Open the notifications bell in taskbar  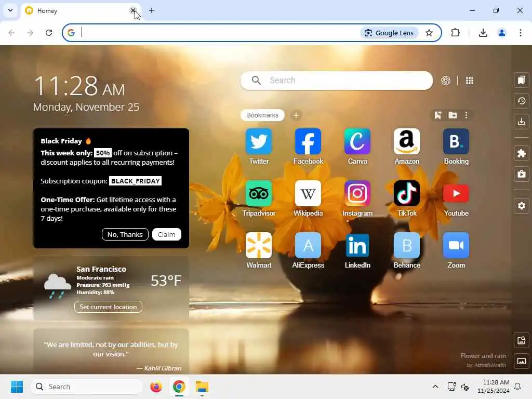click(517, 387)
